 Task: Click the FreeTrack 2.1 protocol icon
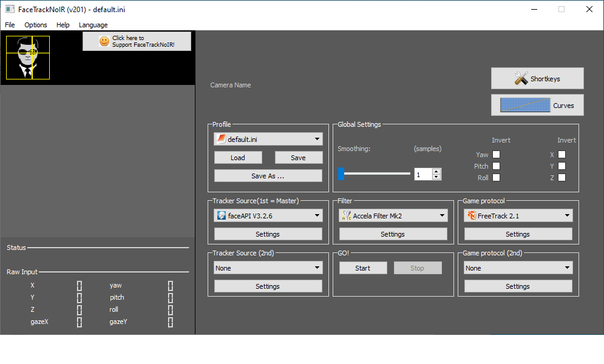pos(472,215)
